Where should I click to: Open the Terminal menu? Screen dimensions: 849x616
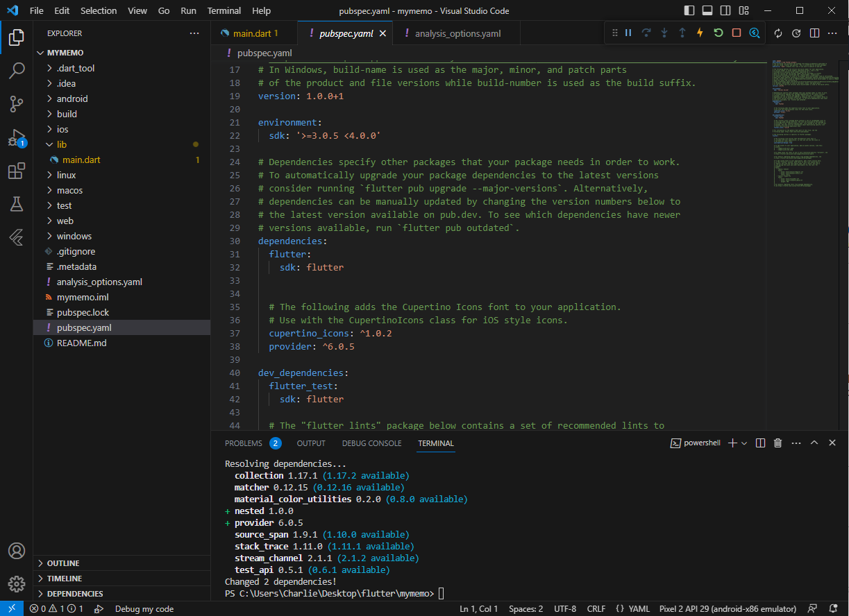click(224, 11)
